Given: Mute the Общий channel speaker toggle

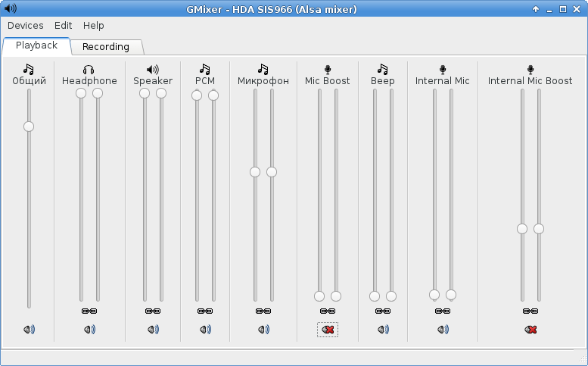Looking at the screenshot, I should click(29, 330).
